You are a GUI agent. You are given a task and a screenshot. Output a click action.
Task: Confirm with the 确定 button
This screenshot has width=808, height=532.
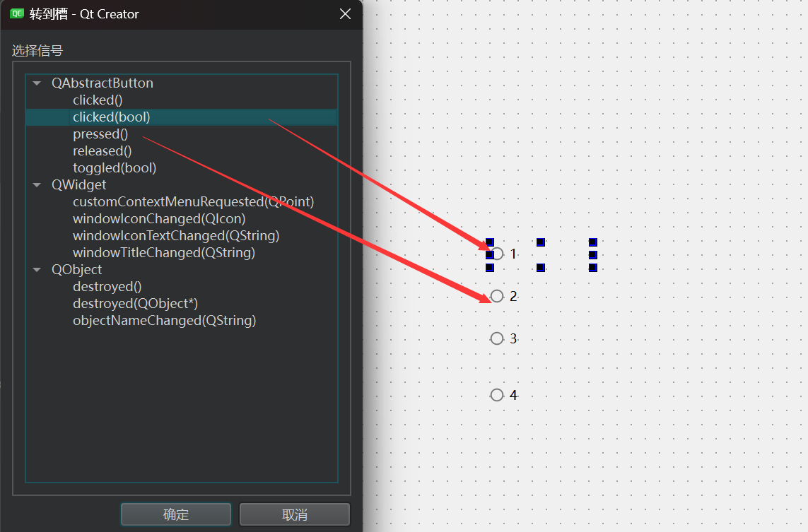click(176, 514)
